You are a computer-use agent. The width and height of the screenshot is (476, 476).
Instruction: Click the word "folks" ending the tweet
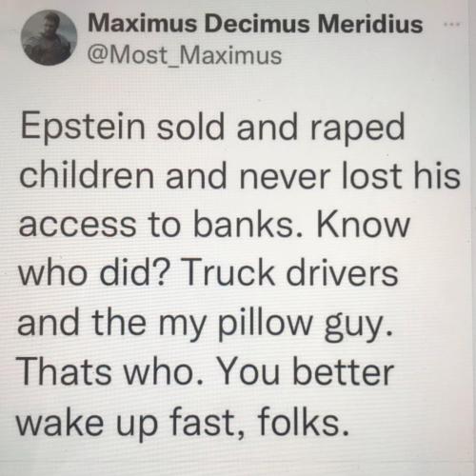tap(303, 422)
